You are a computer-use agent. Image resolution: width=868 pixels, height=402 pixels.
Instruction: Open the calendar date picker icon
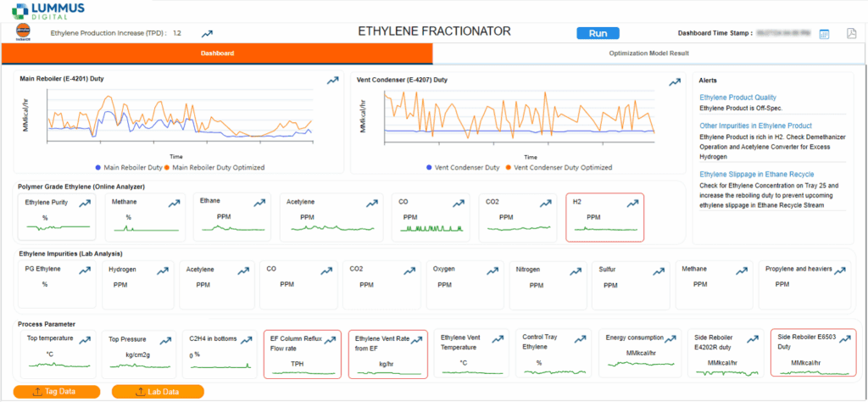(823, 33)
